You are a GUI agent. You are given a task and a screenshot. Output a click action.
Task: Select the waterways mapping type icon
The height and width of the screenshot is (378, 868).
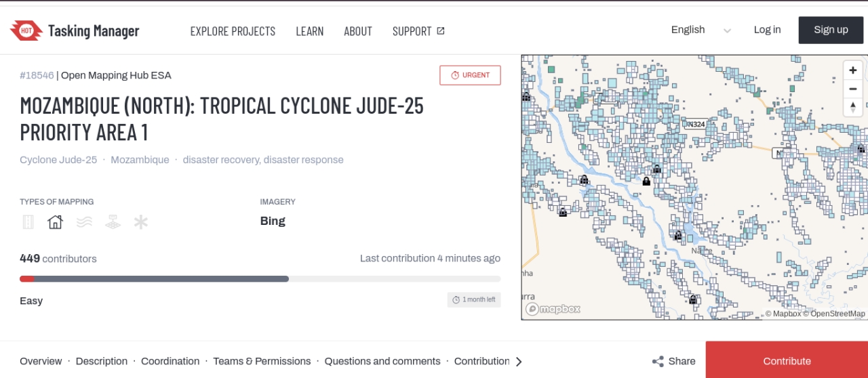point(84,222)
